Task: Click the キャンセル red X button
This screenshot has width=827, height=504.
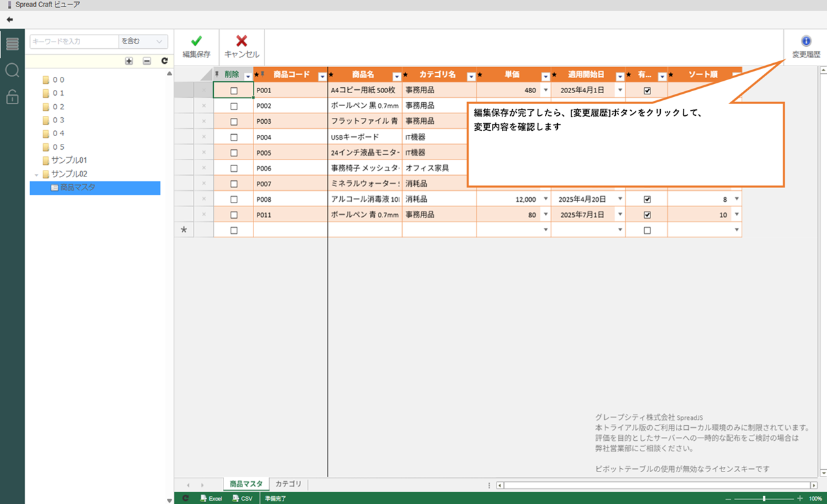Action: 242,46
